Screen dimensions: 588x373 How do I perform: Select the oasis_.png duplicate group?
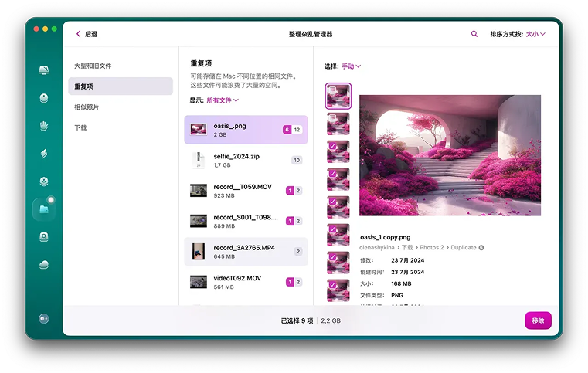[x=246, y=130]
